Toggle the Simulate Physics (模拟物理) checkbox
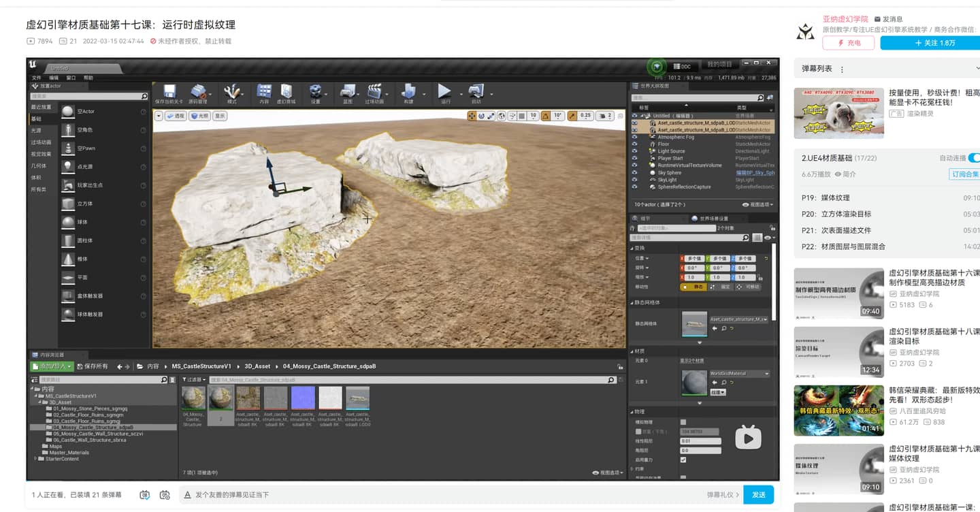 tap(683, 422)
